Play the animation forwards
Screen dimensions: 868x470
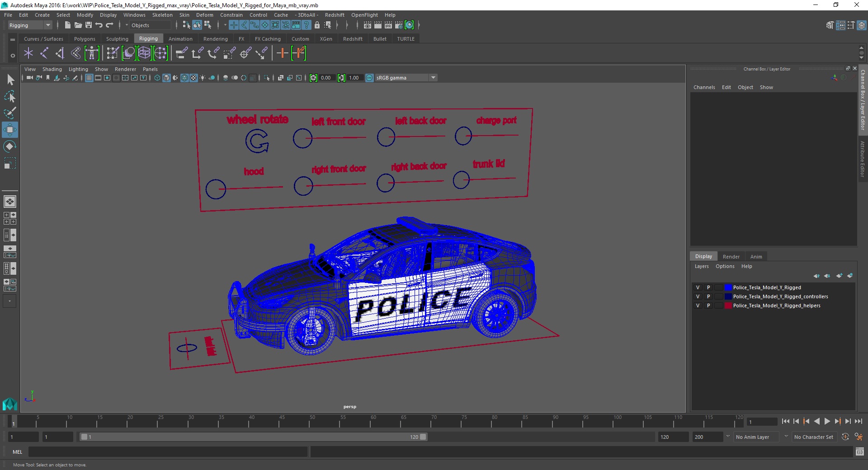tap(827, 421)
